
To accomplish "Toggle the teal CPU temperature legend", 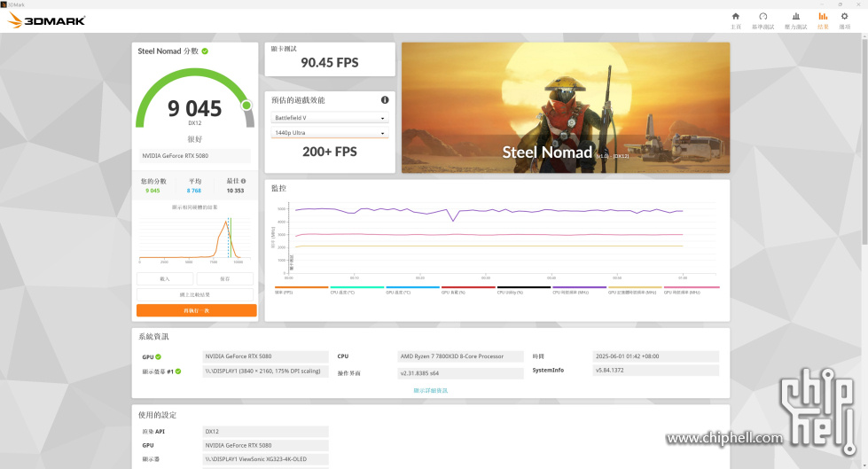I will [357, 290].
